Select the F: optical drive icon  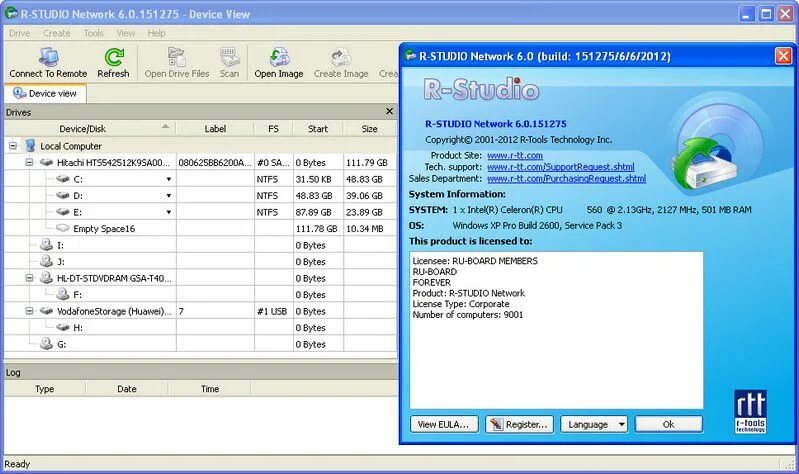click(x=63, y=294)
